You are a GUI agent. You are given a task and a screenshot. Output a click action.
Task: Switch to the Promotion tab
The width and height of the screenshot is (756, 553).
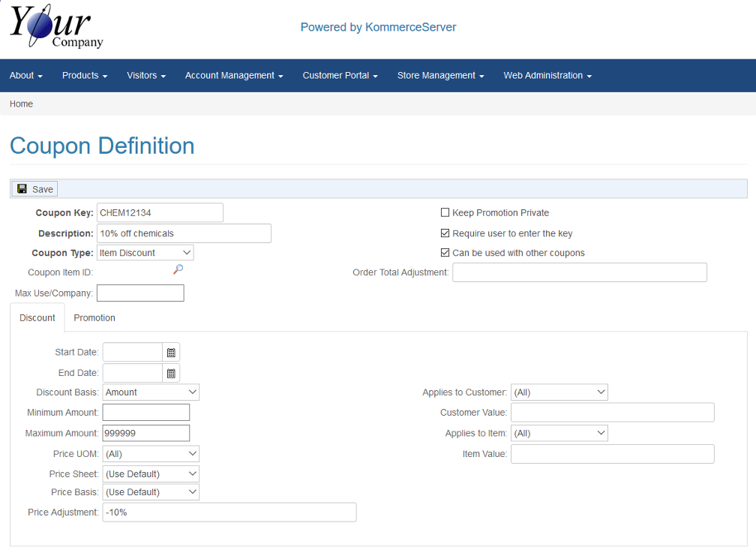click(94, 318)
